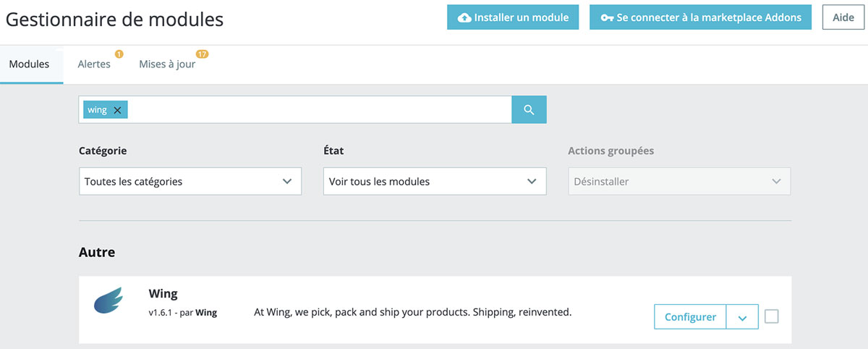Viewport: 868px width, 349px height.
Task: Click the Mises à jour count badge
Action: pyautogui.click(x=203, y=54)
